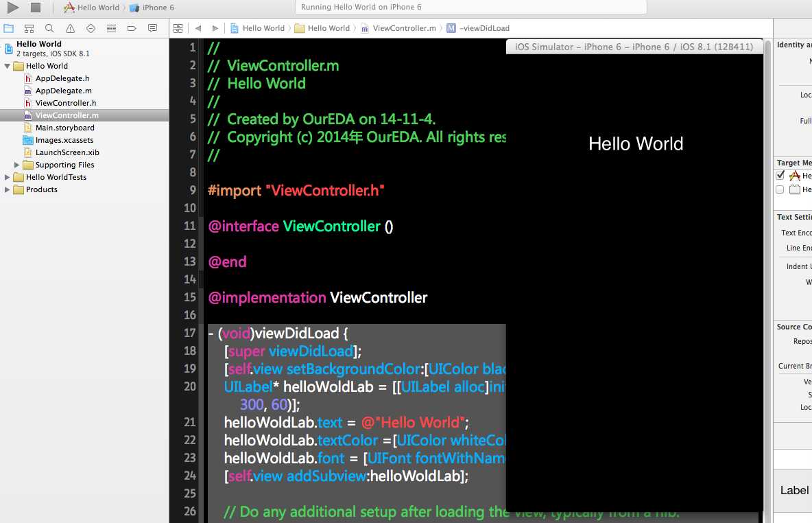Image resolution: width=812 pixels, height=523 pixels.
Task: Open the Hello World scheme selector
Action: [92, 8]
